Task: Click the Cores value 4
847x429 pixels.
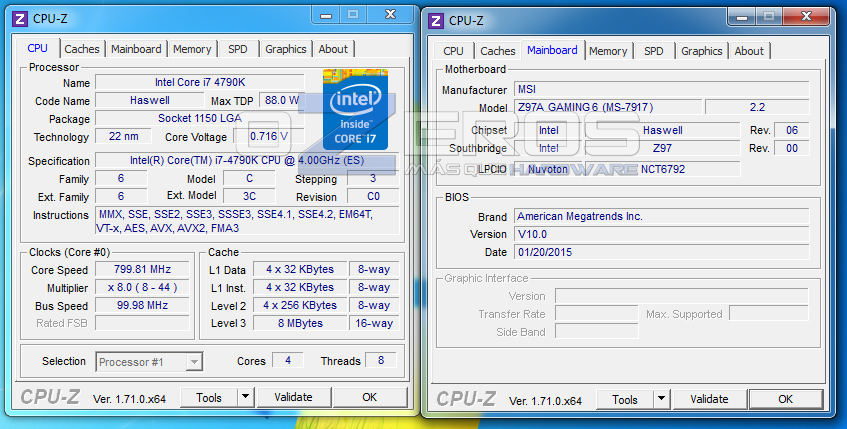Action: 288,360
